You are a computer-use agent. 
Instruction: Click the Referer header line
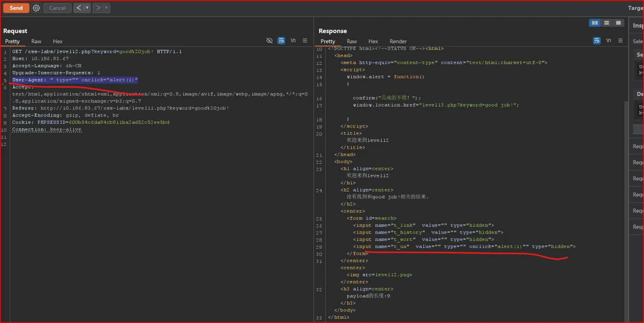point(121,108)
